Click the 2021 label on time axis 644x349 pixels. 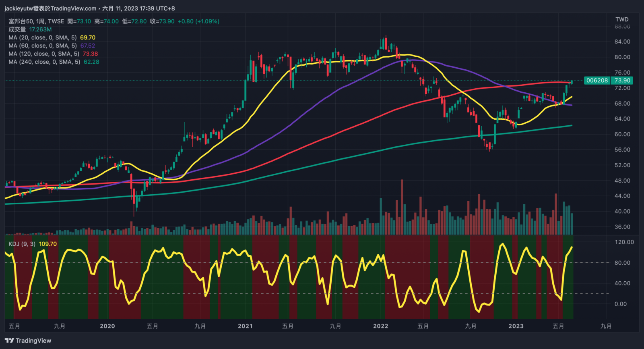pos(245,326)
